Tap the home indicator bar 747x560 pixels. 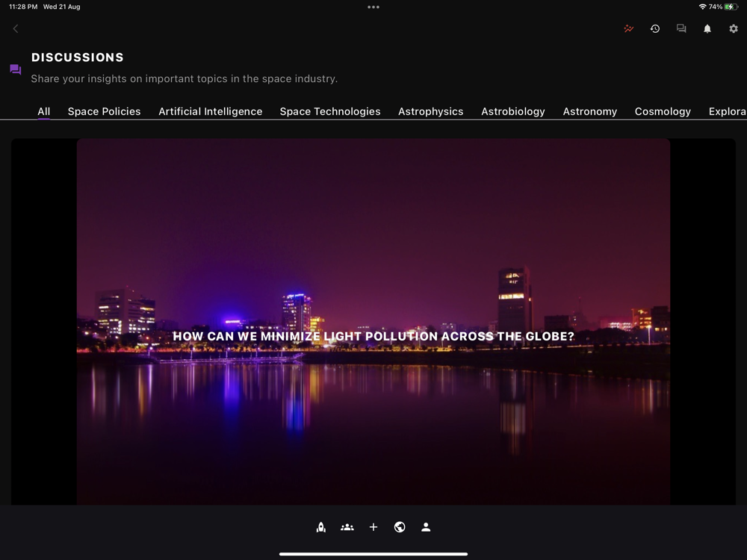373,554
